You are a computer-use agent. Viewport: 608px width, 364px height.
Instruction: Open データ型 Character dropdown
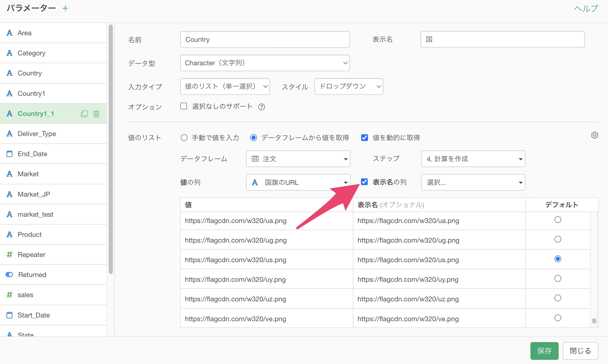tap(265, 63)
